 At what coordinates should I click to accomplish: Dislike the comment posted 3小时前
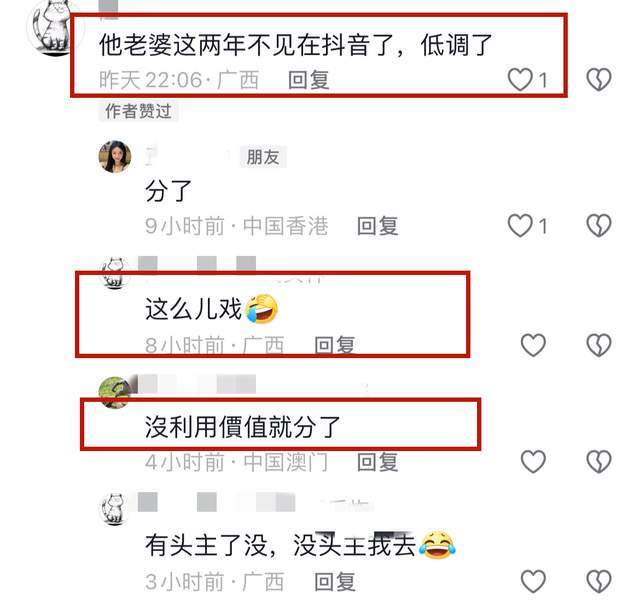click(599, 581)
